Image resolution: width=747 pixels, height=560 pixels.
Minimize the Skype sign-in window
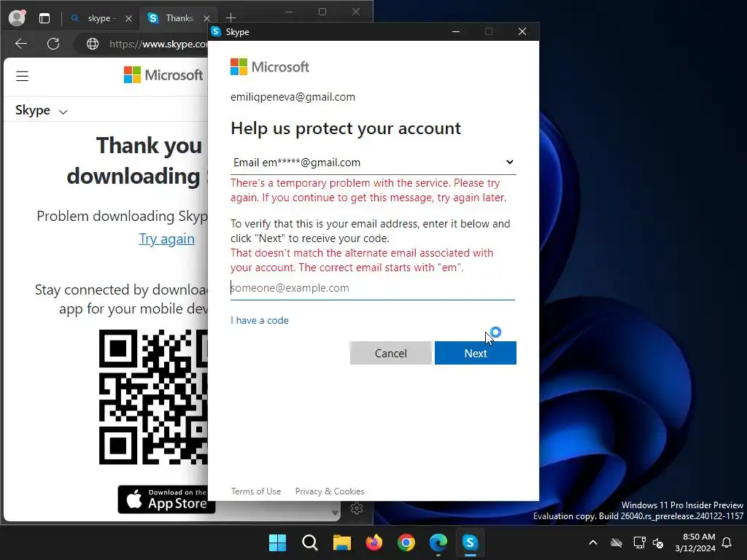pyautogui.click(x=456, y=31)
